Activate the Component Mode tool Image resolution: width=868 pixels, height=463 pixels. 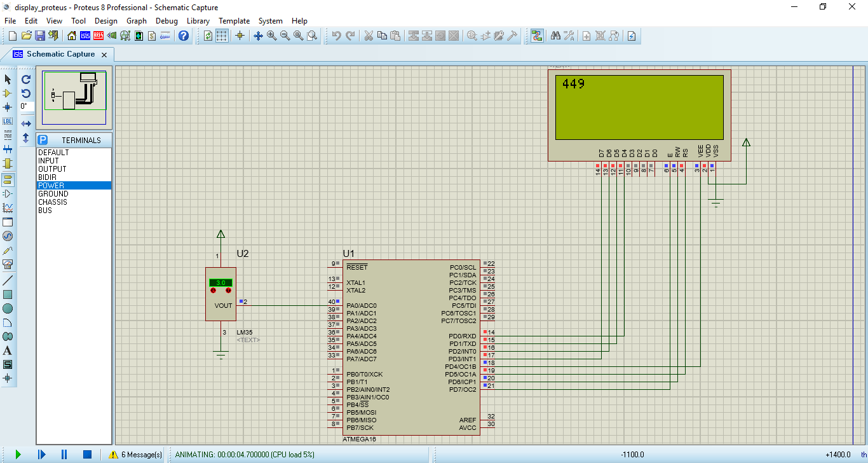pyautogui.click(x=8, y=93)
